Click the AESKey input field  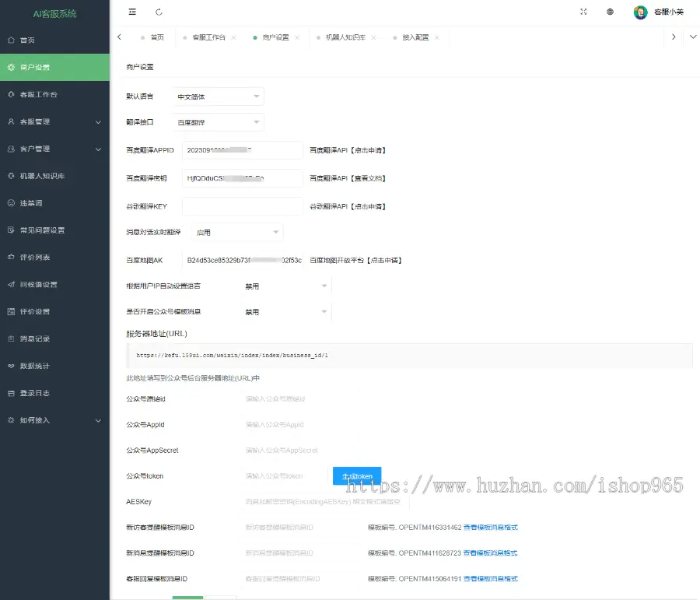(324, 502)
